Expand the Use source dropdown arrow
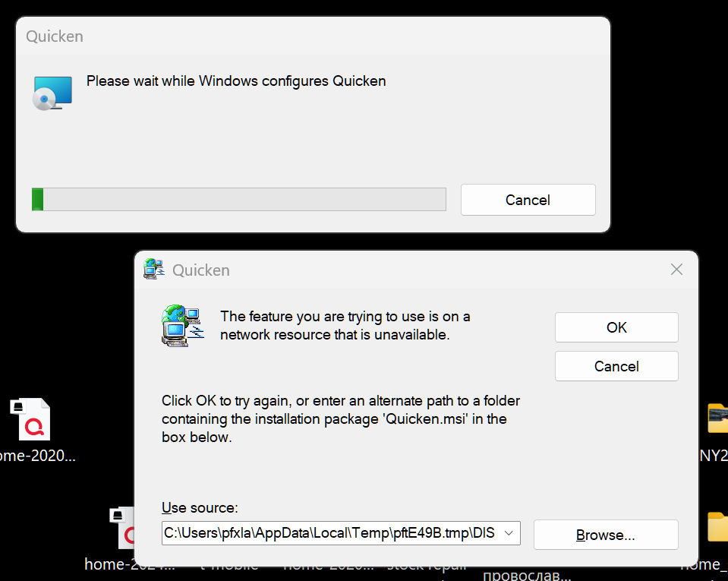The height and width of the screenshot is (581, 728). [509, 532]
